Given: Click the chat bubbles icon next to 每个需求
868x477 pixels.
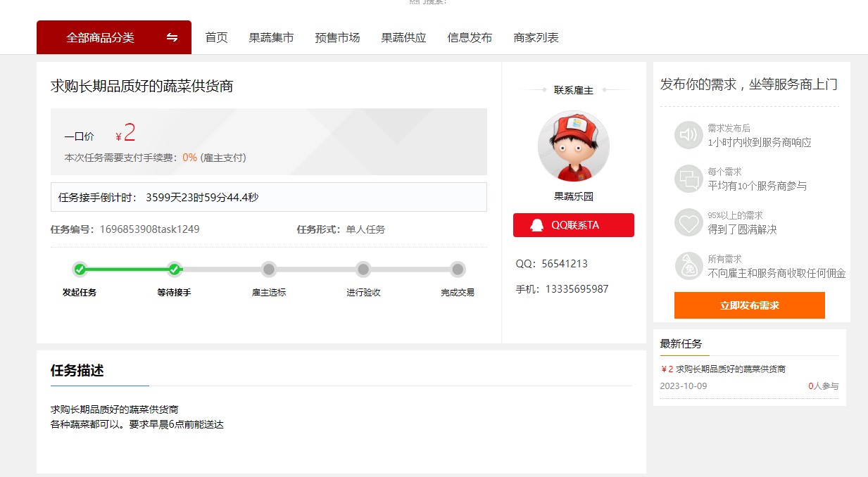Looking at the screenshot, I should (688, 179).
